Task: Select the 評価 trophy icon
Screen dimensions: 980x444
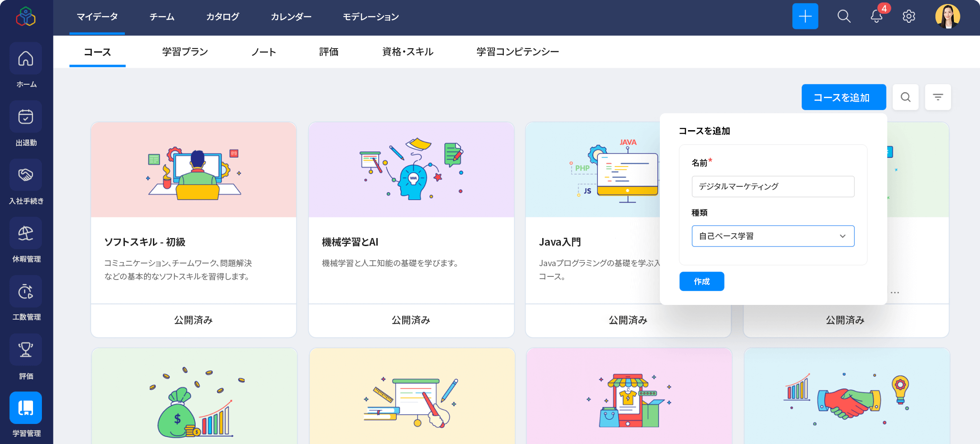Action: [25, 349]
